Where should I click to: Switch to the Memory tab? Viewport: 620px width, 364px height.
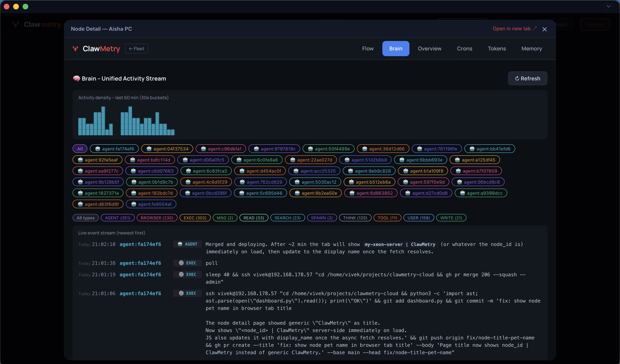coord(532,48)
